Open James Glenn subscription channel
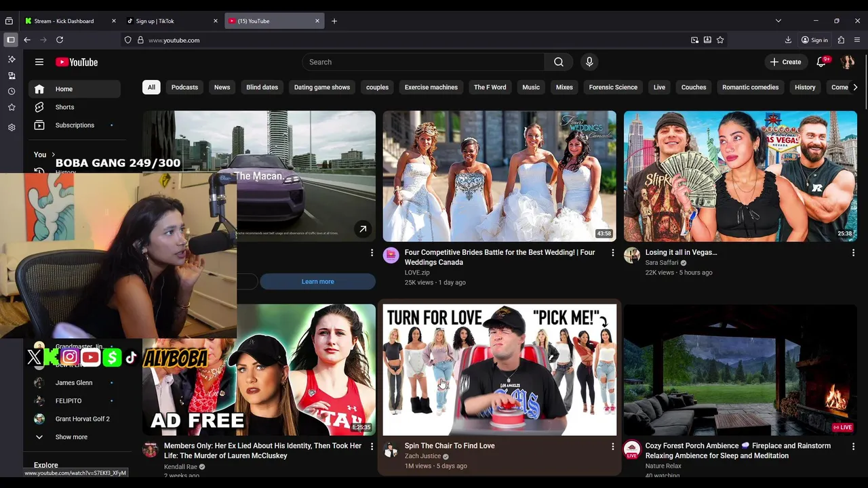The height and width of the screenshot is (488, 868). pos(75,383)
